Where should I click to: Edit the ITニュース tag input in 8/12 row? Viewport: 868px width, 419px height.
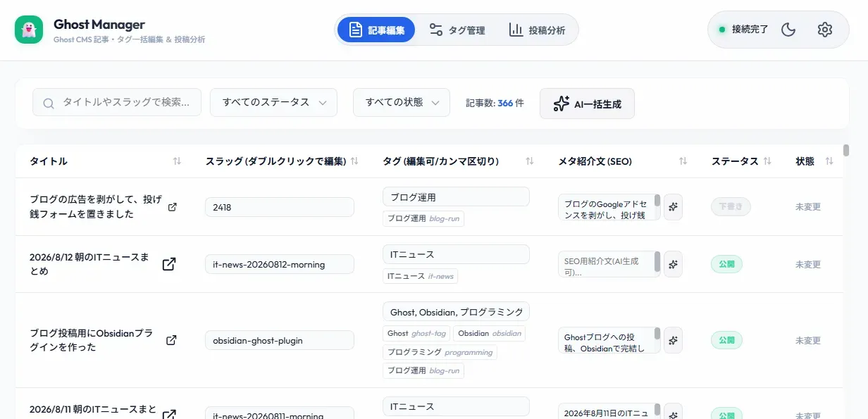click(x=456, y=254)
